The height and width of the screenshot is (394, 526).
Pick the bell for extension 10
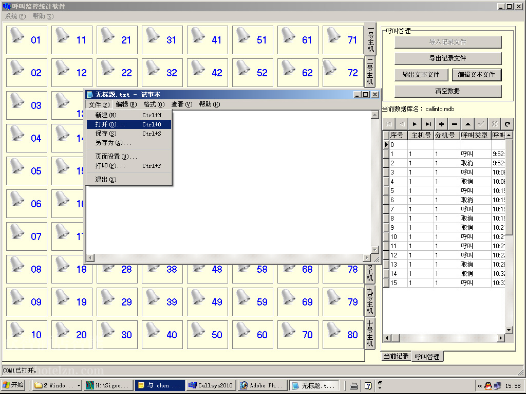click(x=17, y=329)
